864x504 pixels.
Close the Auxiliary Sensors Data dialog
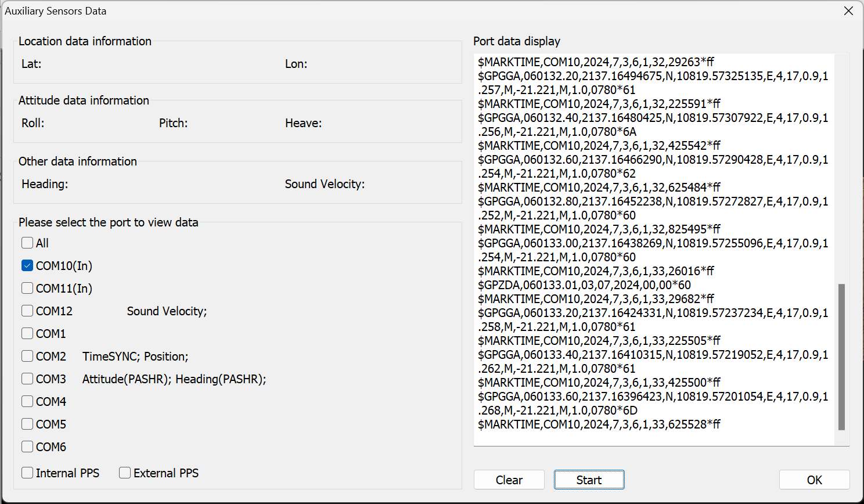[848, 11]
